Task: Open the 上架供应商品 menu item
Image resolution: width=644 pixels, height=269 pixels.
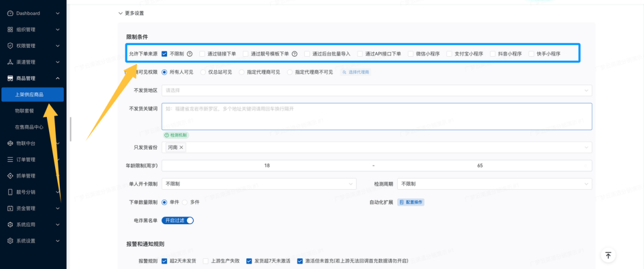Action: [x=33, y=95]
